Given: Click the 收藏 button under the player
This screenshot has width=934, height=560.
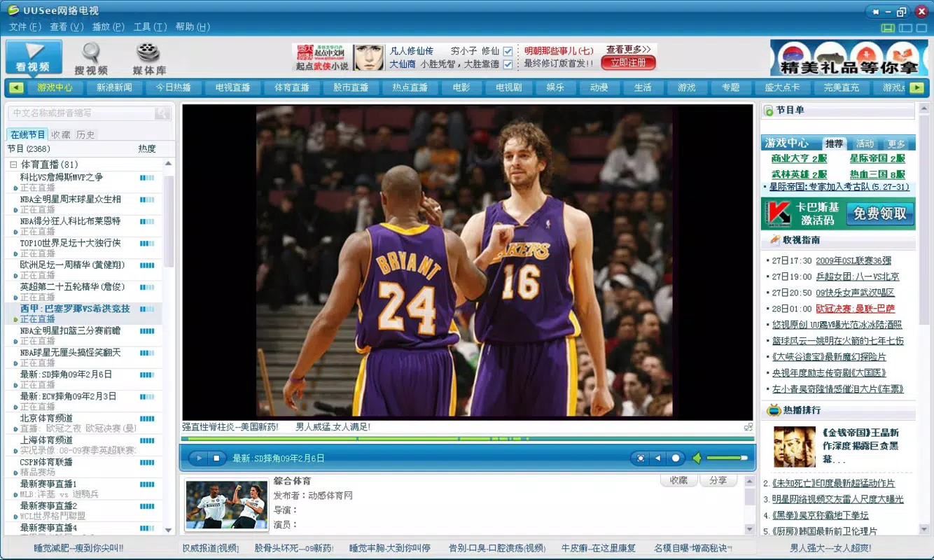Looking at the screenshot, I should tap(678, 480).
